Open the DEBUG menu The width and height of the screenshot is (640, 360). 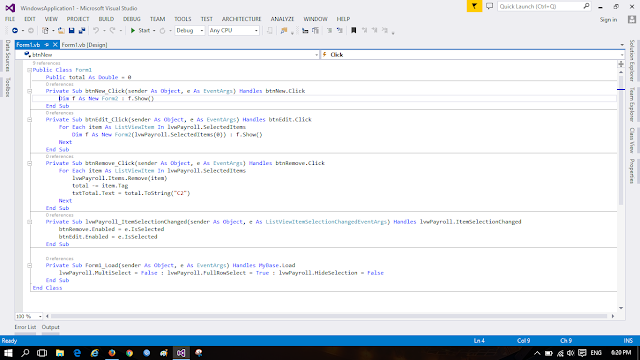click(x=131, y=19)
